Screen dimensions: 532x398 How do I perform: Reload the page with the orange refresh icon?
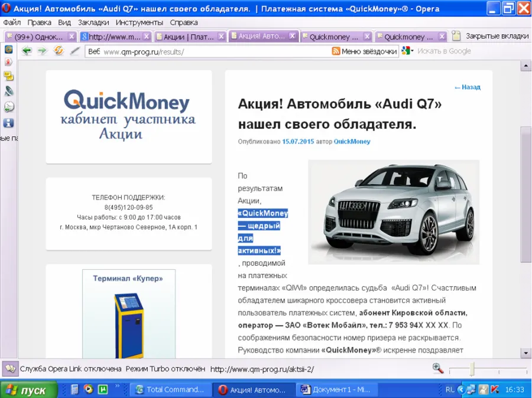click(x=59, y=51)
